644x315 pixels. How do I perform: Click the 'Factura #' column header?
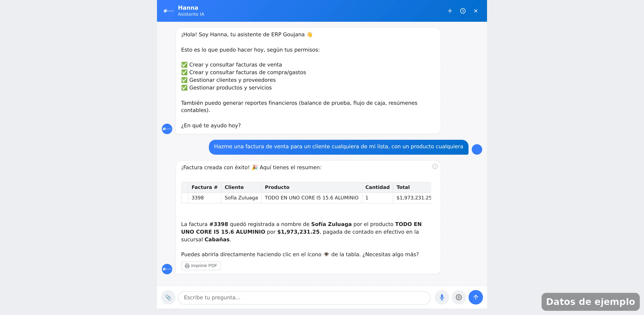204,187
